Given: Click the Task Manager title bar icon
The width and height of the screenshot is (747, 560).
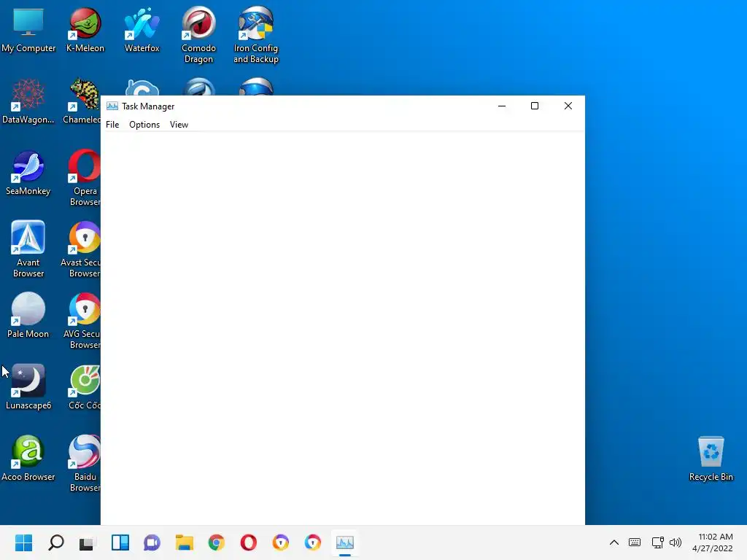Looking at the screenshot, I should 112,106.
